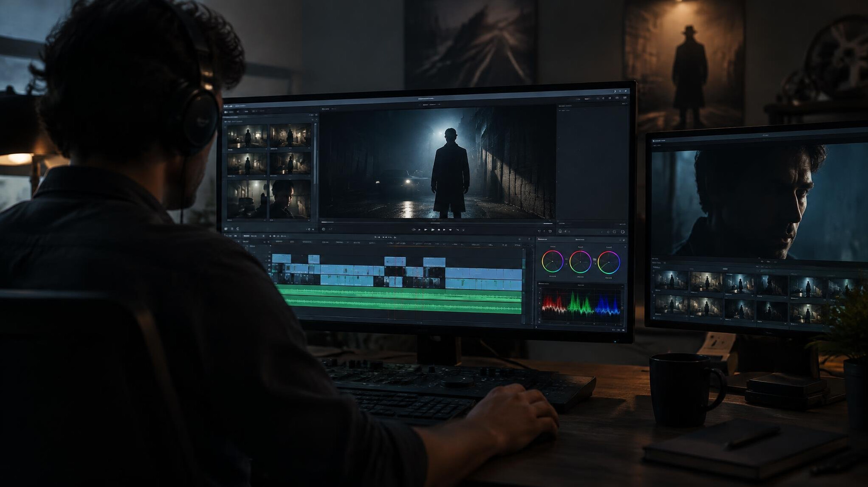The height and width of the screenshot is (487, 868).
Task: Select the upper green audio track waveform
Action: coord(399,293)
